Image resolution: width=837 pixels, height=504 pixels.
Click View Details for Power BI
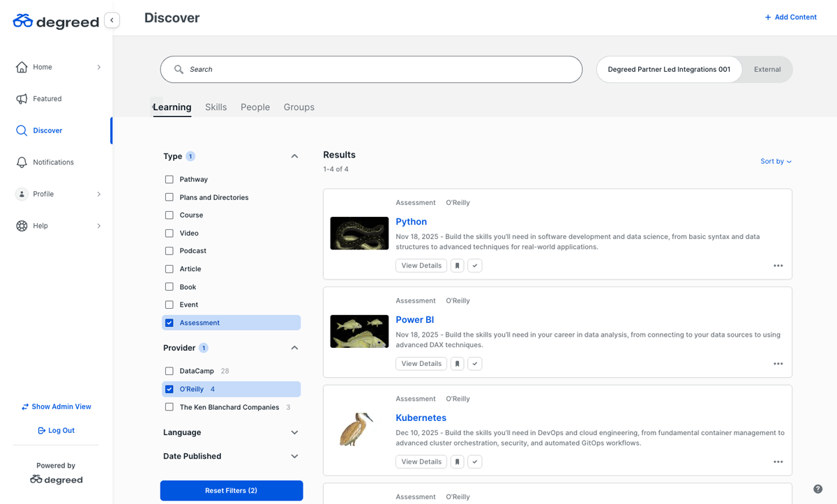pyautogui.click(x=421, y=364)
